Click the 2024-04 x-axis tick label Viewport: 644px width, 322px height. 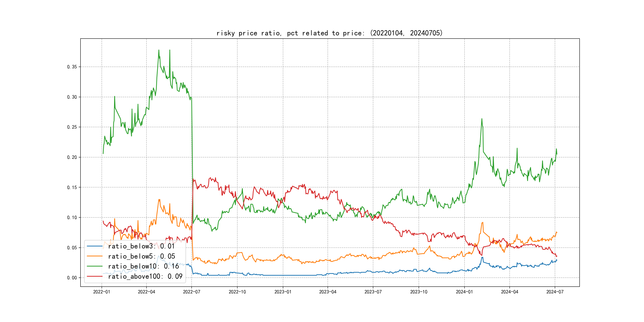[509, 292]
